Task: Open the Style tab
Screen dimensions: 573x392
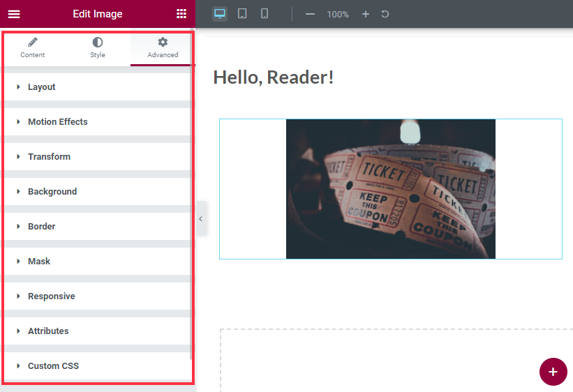Action: point(98,48)
